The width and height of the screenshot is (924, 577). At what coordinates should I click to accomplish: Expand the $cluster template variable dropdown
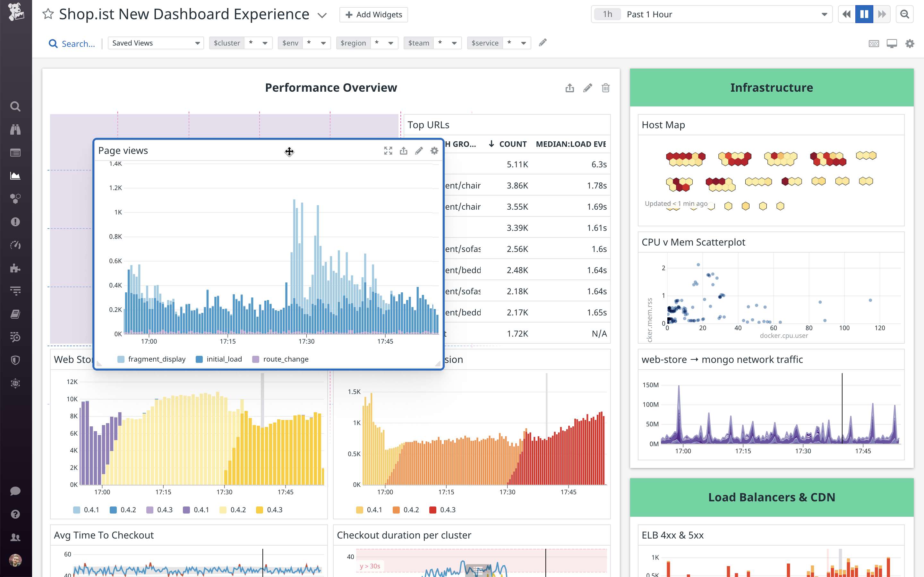pyautogui.click(x=259, y=43)
